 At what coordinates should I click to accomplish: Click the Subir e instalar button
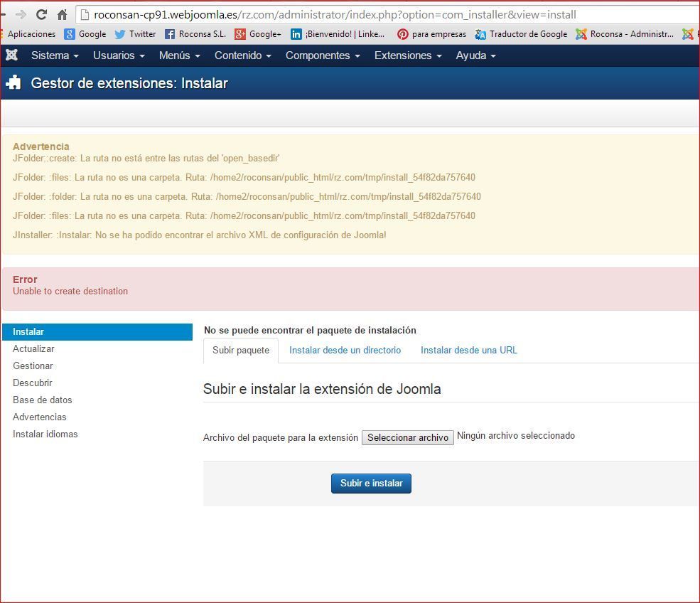pos(371,484)
